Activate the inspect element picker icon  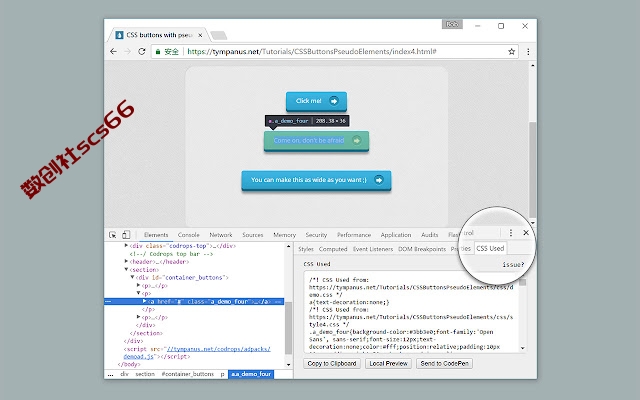(x=113, y=235)
